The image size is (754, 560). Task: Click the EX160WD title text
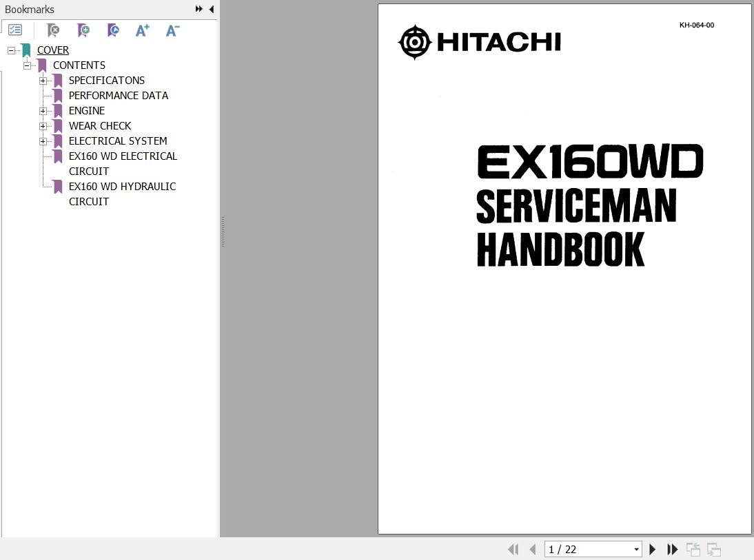pos(590,161)
